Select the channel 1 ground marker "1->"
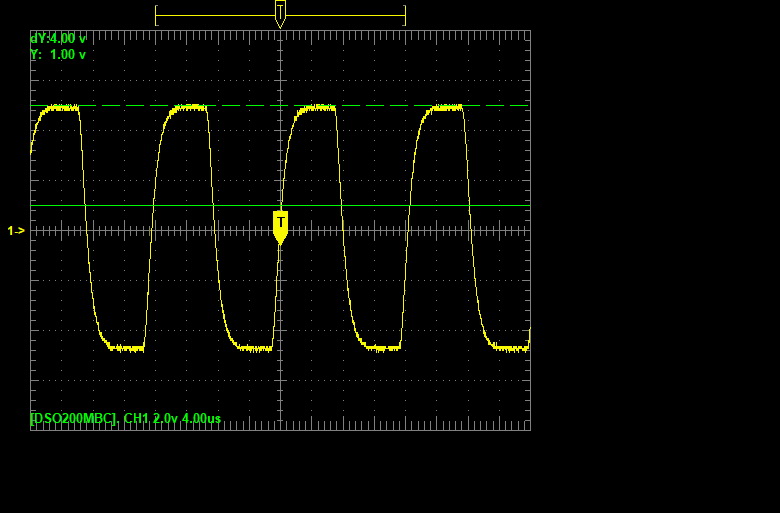The width and height of the screenshot is (780, 513). pos(16,231)
